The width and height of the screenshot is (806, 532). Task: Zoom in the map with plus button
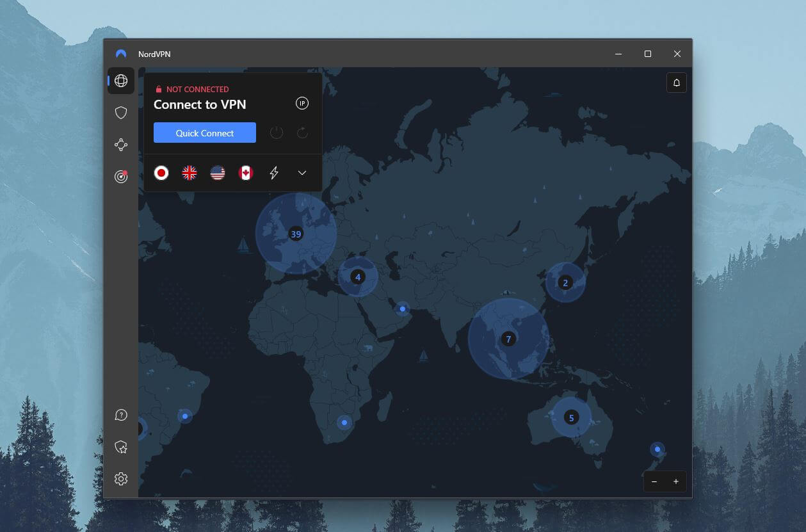coord(676,481)
